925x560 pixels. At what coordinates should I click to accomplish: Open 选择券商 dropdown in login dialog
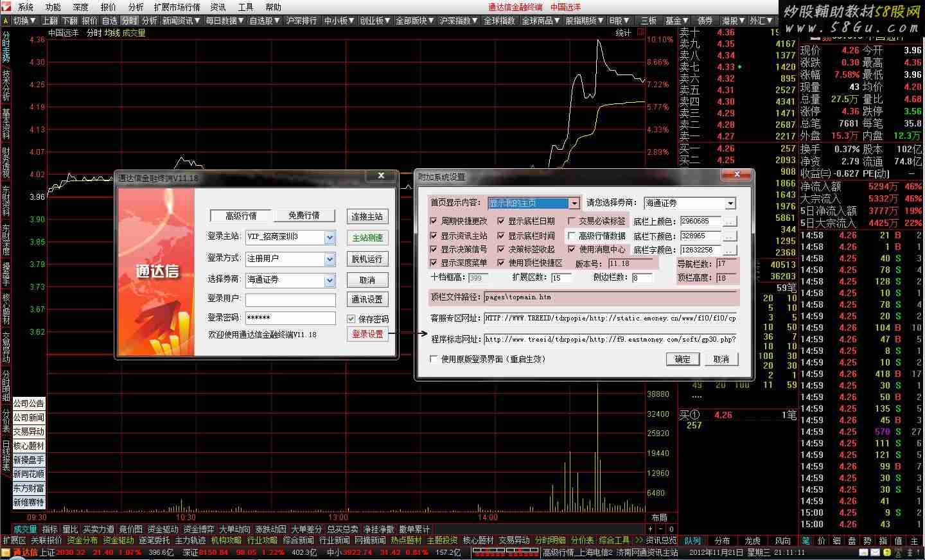pos(330,280)
